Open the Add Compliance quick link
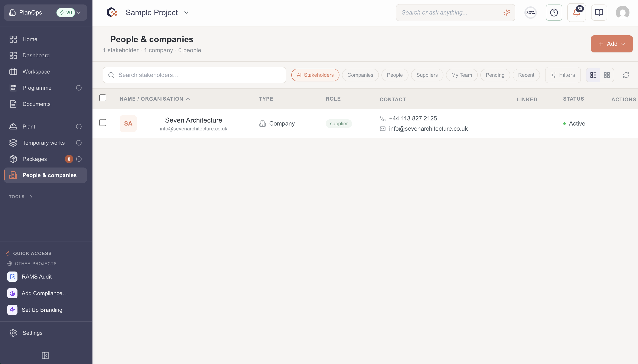 tap(45, 293)
